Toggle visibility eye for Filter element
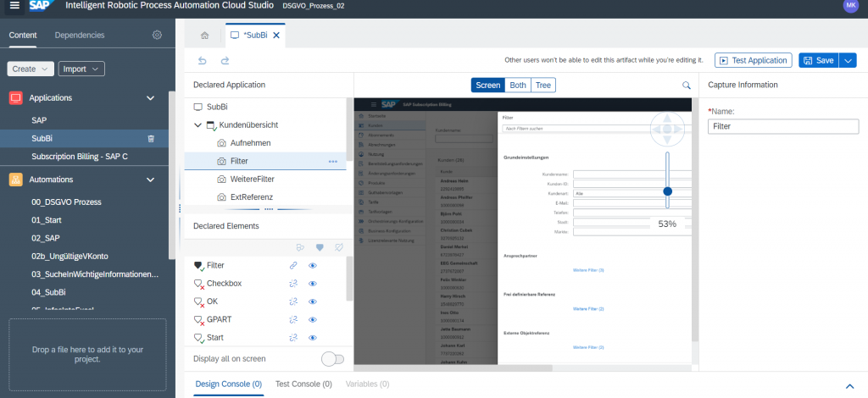Screen dimensions: 868x398 click(313, 266)
